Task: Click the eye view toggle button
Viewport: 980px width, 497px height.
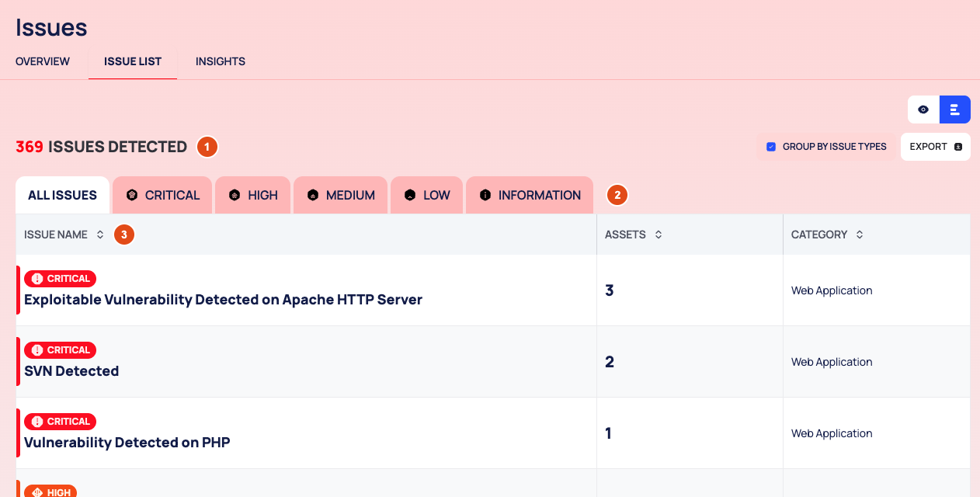Action: (923, 109)
